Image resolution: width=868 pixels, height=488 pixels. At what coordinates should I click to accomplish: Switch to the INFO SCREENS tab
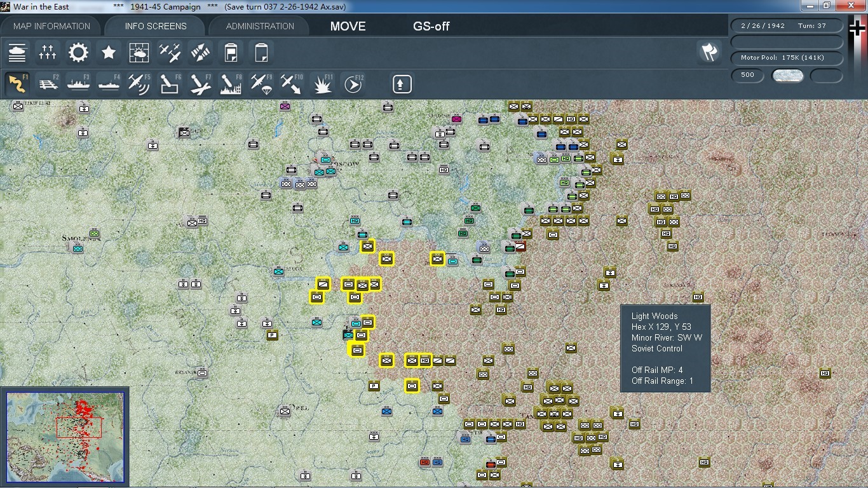(x=156, y=26)
